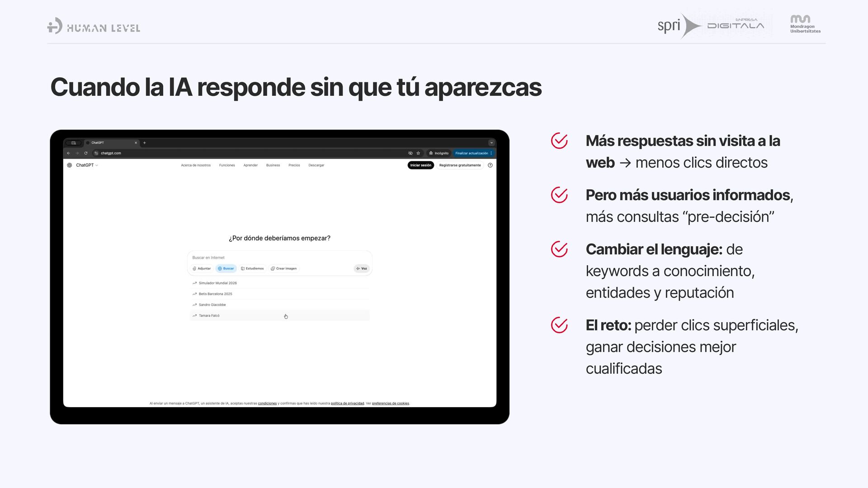The height and width of the screenshot is (488, 868).
Task: Start voice mode with Voz button
Action: [361, 268]
